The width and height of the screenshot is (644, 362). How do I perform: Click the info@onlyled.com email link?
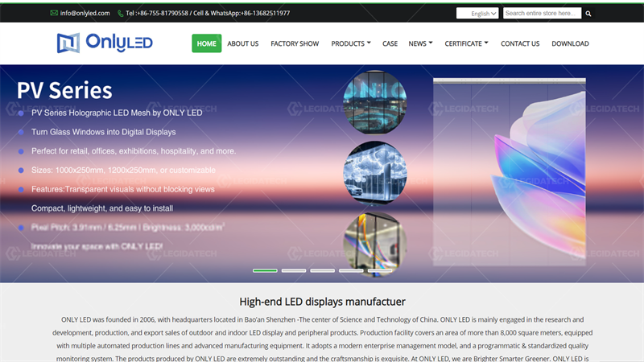[x=85, y=13]
